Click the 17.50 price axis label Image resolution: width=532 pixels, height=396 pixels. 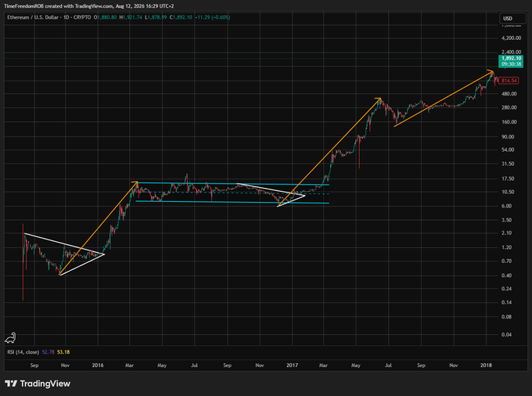(508, 178)
